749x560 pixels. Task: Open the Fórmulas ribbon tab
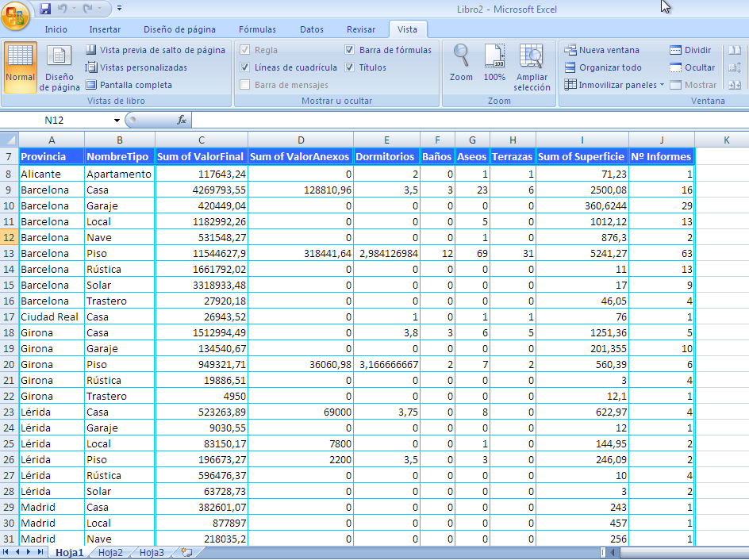[x=258, y=29]
